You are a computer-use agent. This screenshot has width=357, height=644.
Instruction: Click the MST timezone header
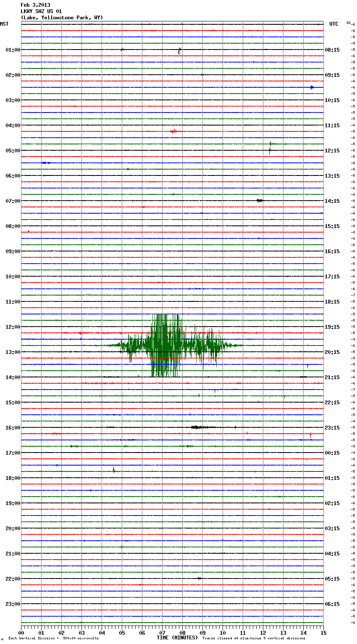click(x=4, y=24)
